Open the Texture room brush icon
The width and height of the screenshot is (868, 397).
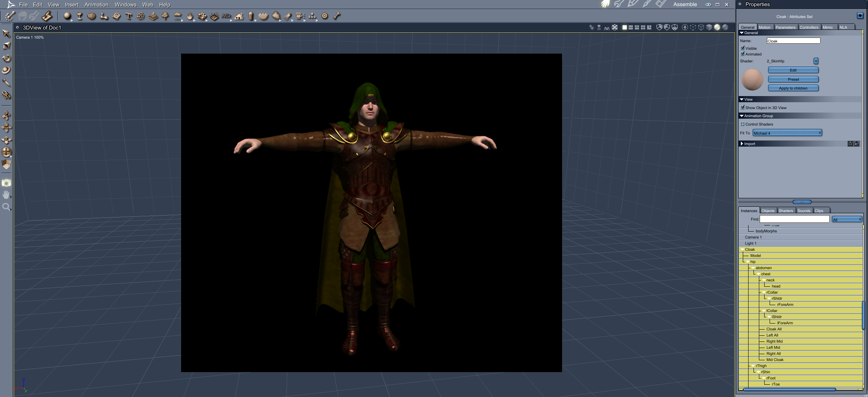coord(646,4)
